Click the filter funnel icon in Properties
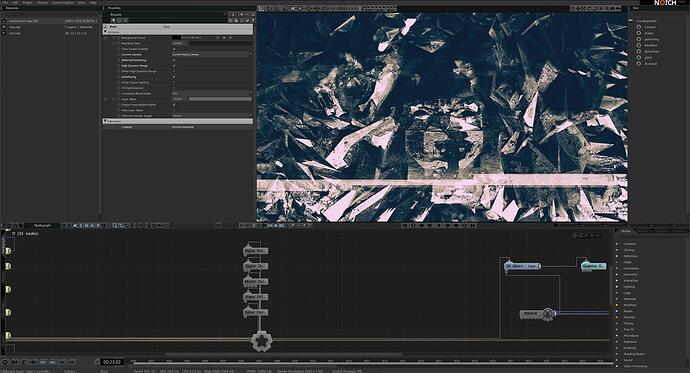The width and height of the screenshot is (690, 373). (x=113, y=20)
